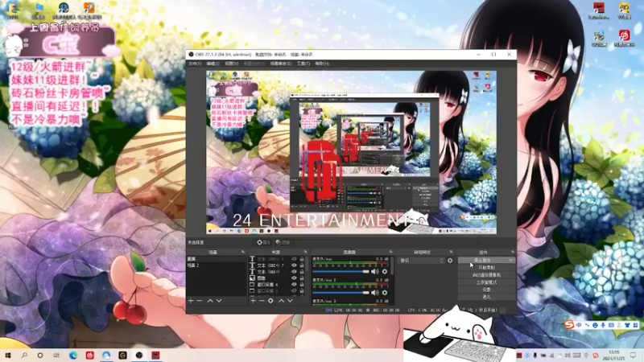644x362 pixels.
Task: Open the scene transition type dropdown
Action: (421, 260)
